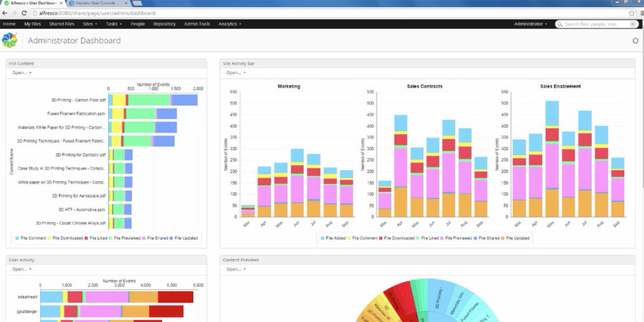Screen dimensions: 644x322
Task: Open the Content Previews 'Open...' dropdown
Action: [x=235, y=270]
